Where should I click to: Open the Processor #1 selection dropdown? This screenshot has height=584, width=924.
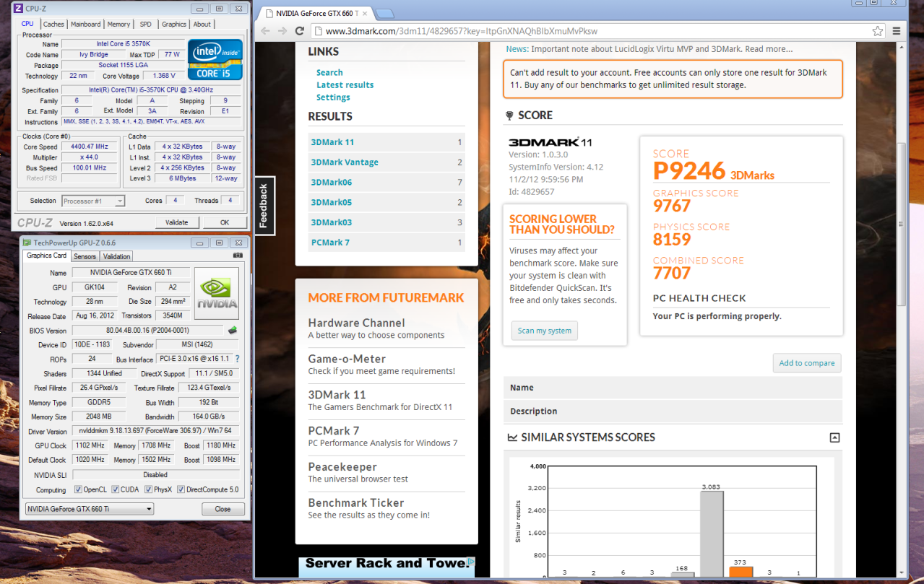93,201
